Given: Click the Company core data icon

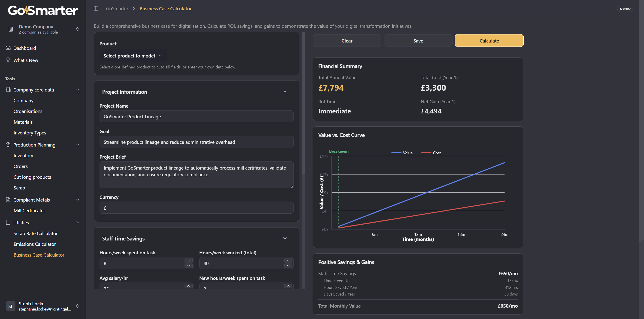Looking at the screenshot, I should pos(8,89).
